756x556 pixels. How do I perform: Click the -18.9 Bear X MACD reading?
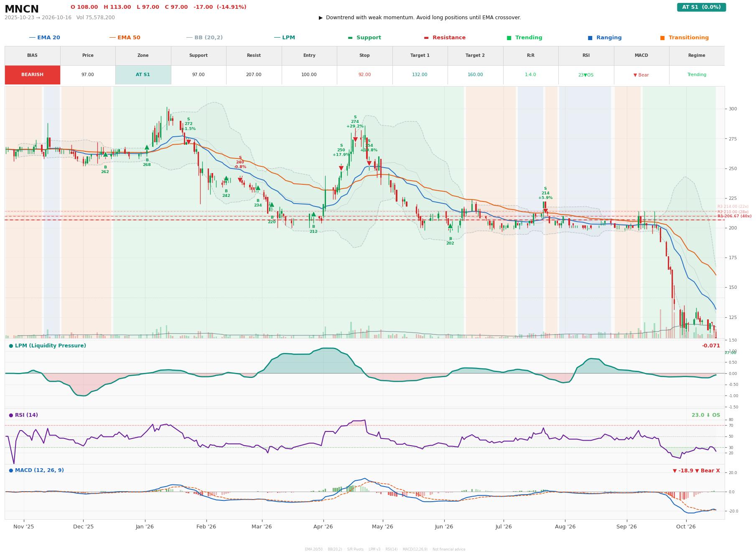[x=696, y=471]
